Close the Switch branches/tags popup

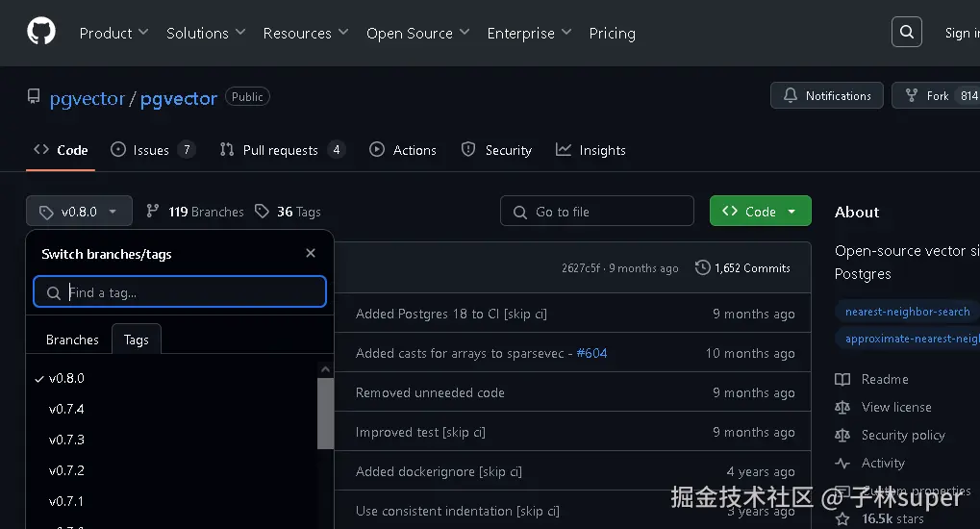(x=311, y=253)
